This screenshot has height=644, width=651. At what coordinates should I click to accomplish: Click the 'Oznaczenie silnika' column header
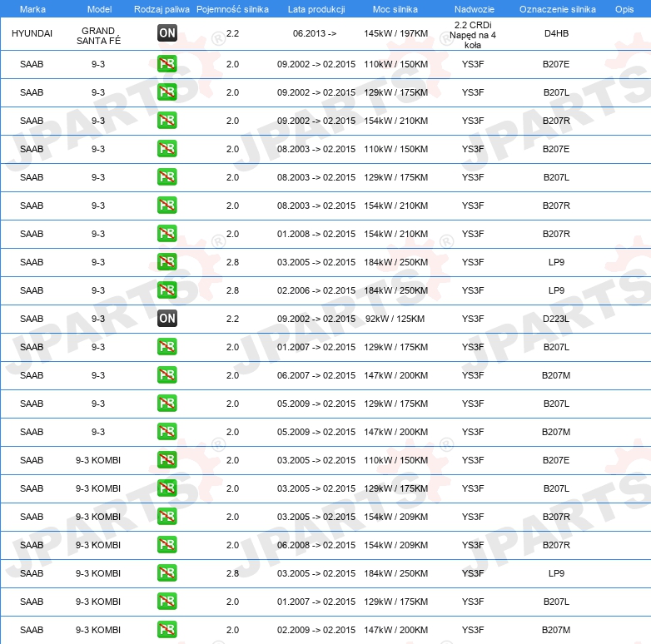pyautogui.click(x=558, y=9)
